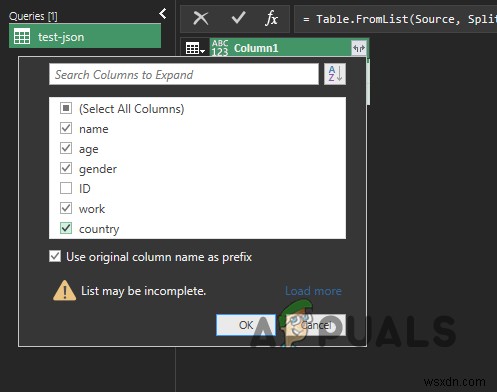
Task: Uncheck the country column checkbox
Action: coord(66,228)
